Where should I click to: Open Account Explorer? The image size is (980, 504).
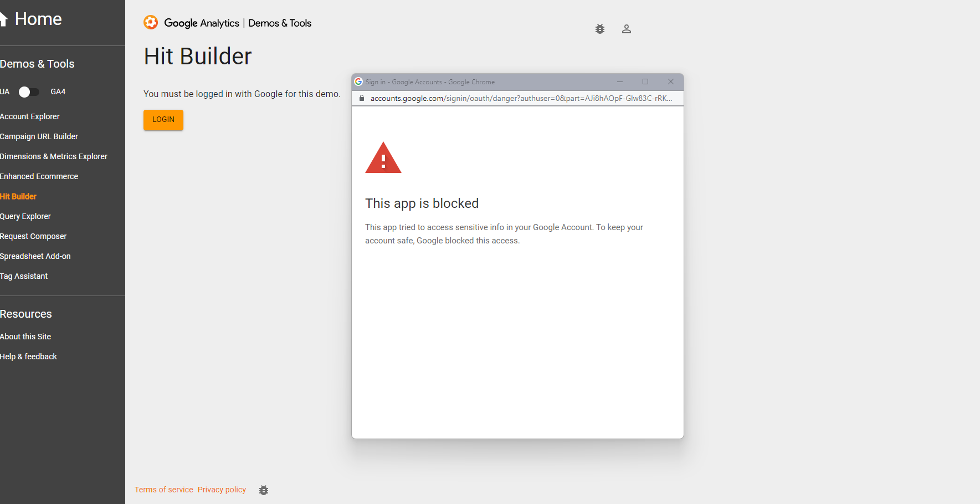[30, 116]
